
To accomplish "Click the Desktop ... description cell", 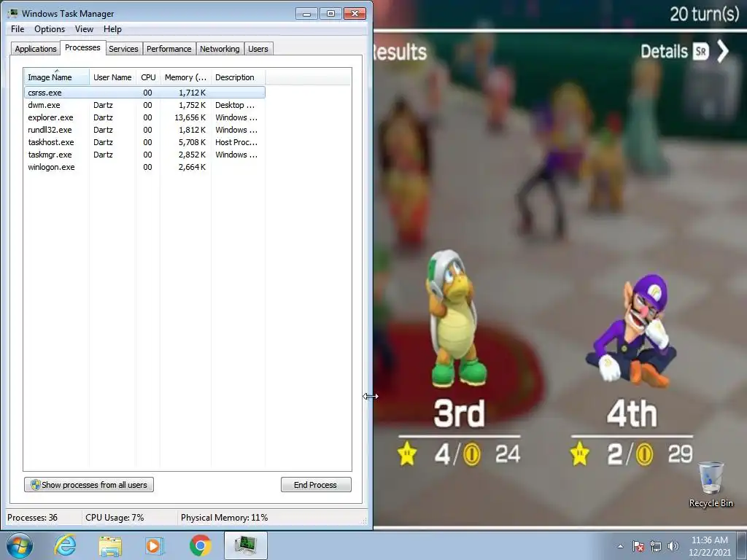I will coord(235,105).
